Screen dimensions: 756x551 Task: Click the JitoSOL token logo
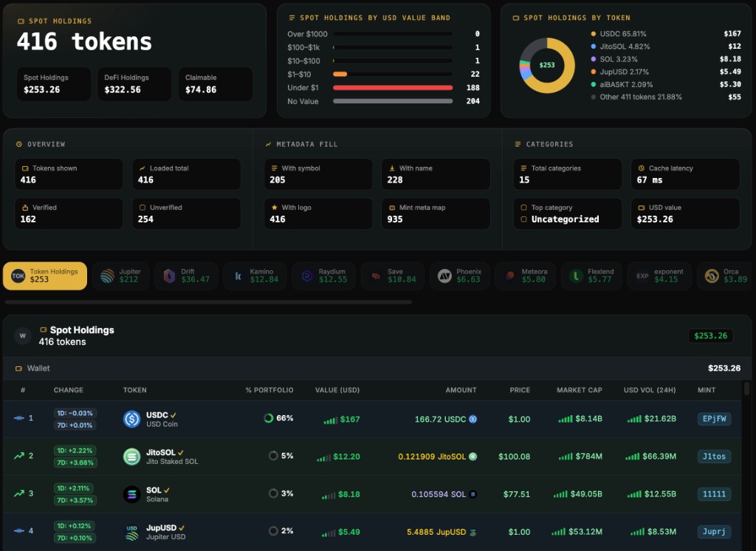[131, 456]
